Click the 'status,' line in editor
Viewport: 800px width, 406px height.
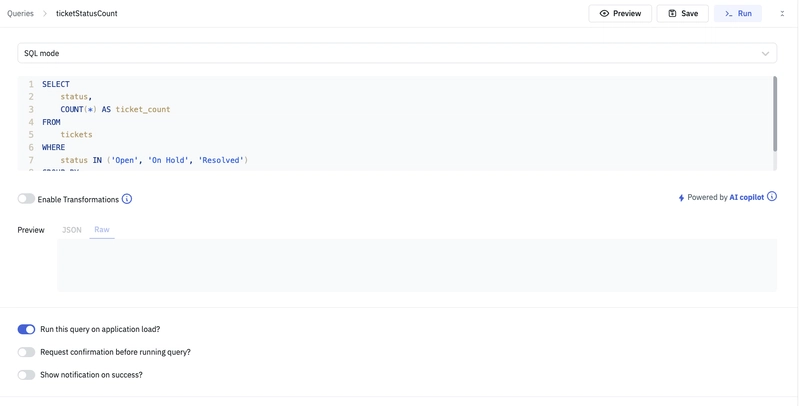(76, 97)
